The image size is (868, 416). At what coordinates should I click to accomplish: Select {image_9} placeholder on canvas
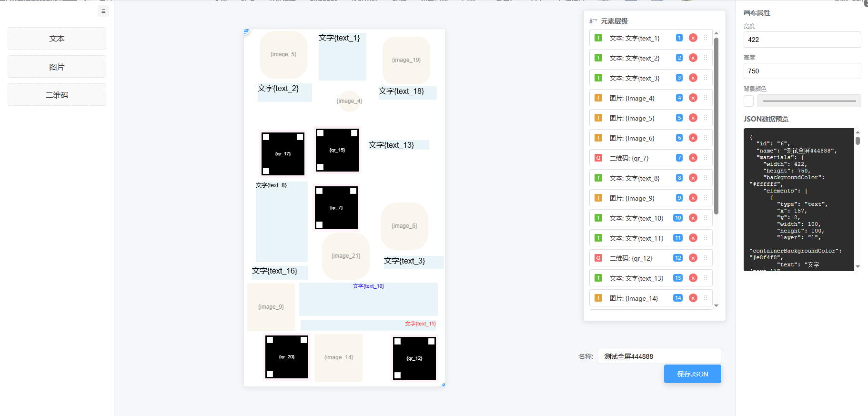(271, 307)
